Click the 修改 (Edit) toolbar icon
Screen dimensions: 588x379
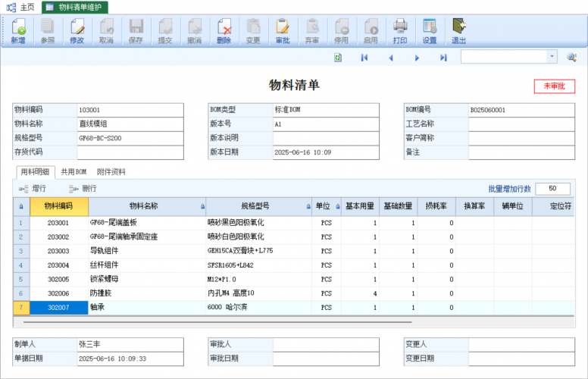tap(77, 30)
